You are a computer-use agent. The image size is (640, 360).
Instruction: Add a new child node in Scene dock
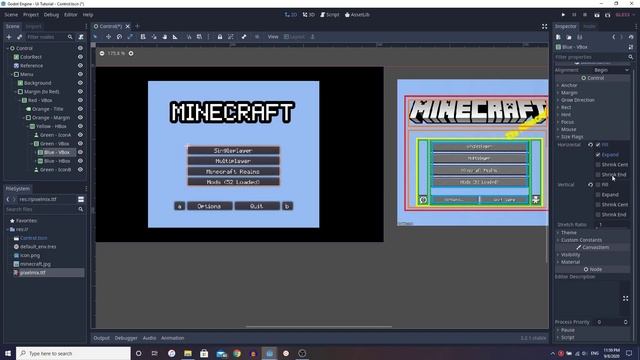pyautogui.click(x=9, y=37)
